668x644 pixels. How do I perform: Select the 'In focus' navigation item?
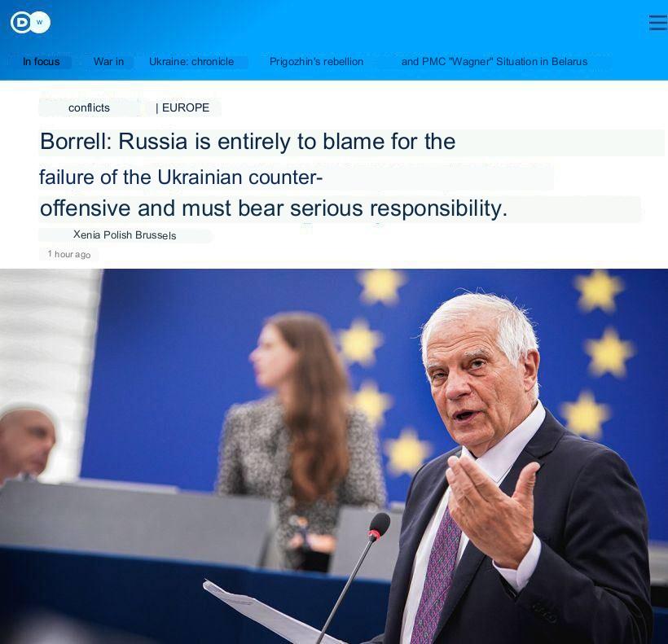(42, 62)
